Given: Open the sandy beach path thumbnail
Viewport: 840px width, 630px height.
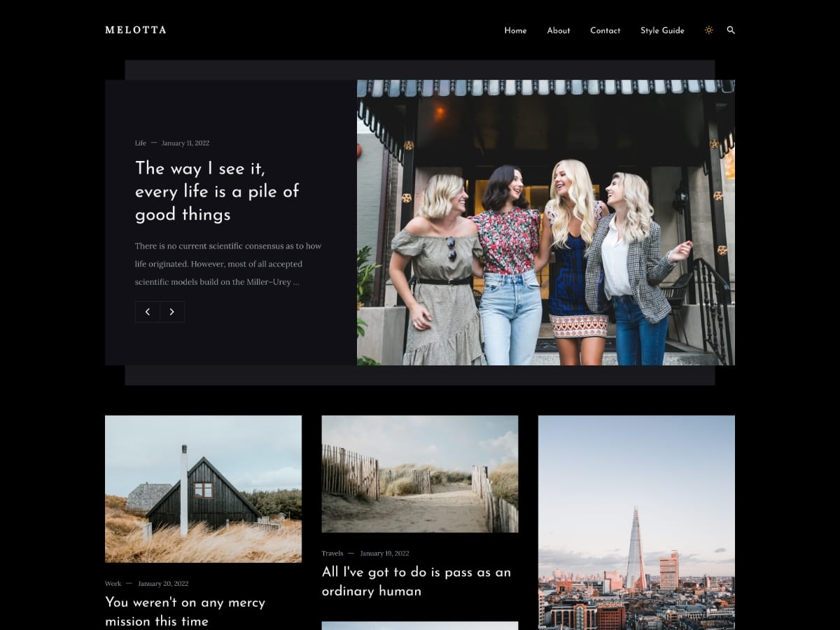Looking at the screenshot, I should [419, 474].
